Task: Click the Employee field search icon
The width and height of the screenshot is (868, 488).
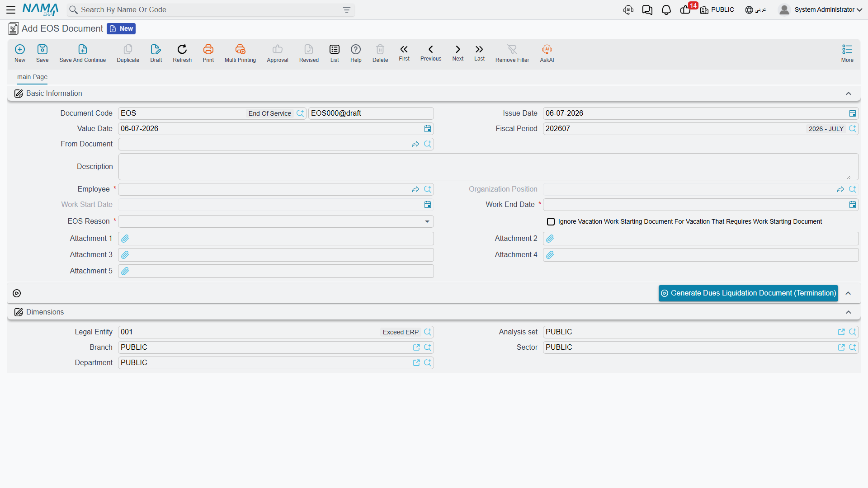Action: 428,189
